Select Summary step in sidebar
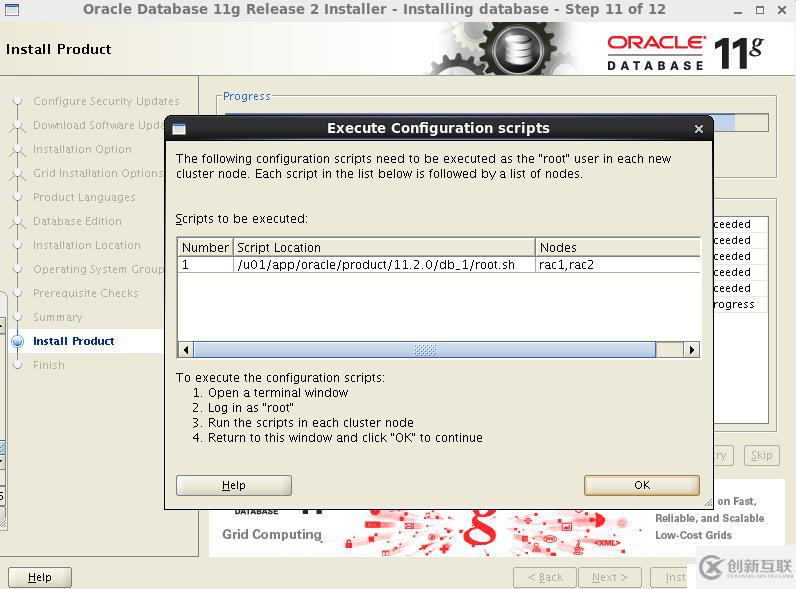The height and width of the screenshot is (589, 796). [x=57, y=317]
